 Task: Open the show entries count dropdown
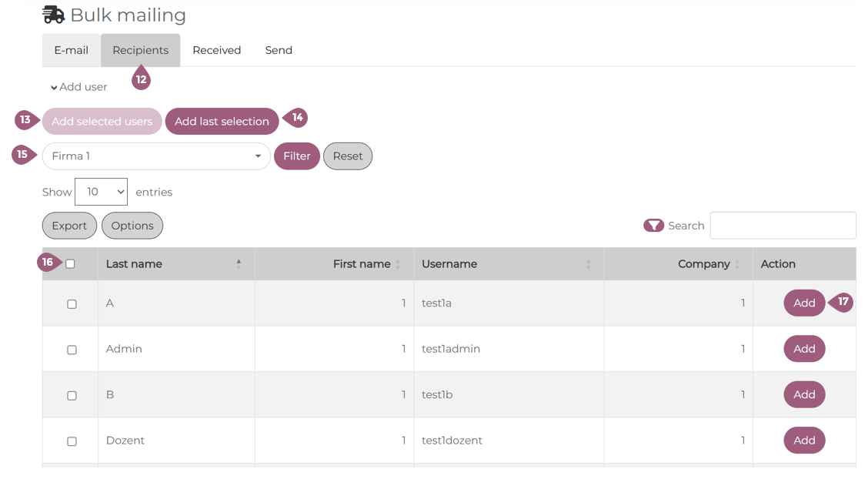[101, 192]
